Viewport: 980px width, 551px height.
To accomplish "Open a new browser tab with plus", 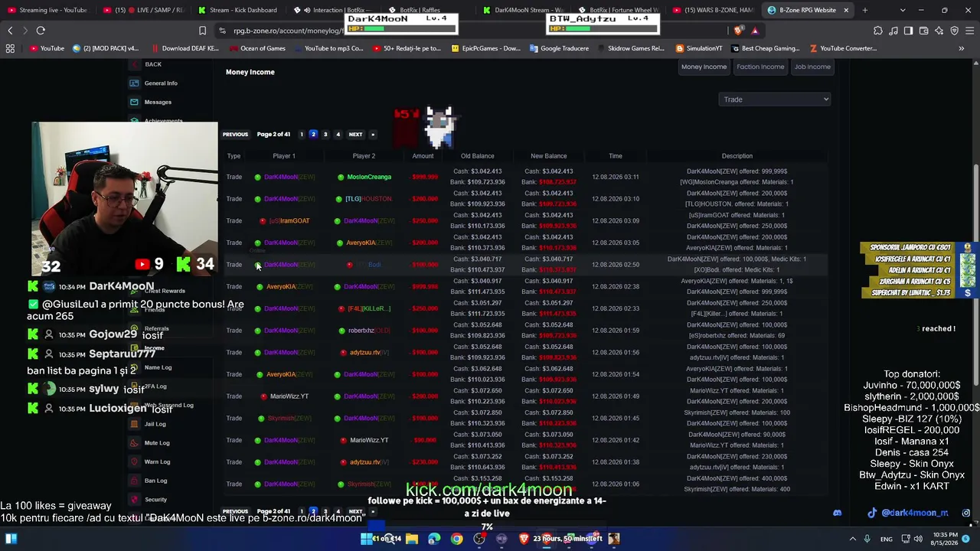I will tap(864, 10).
